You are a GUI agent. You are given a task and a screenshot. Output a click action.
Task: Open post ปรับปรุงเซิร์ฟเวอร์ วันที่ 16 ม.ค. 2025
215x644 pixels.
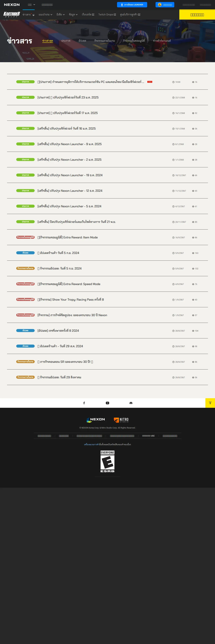pos(67,129)
